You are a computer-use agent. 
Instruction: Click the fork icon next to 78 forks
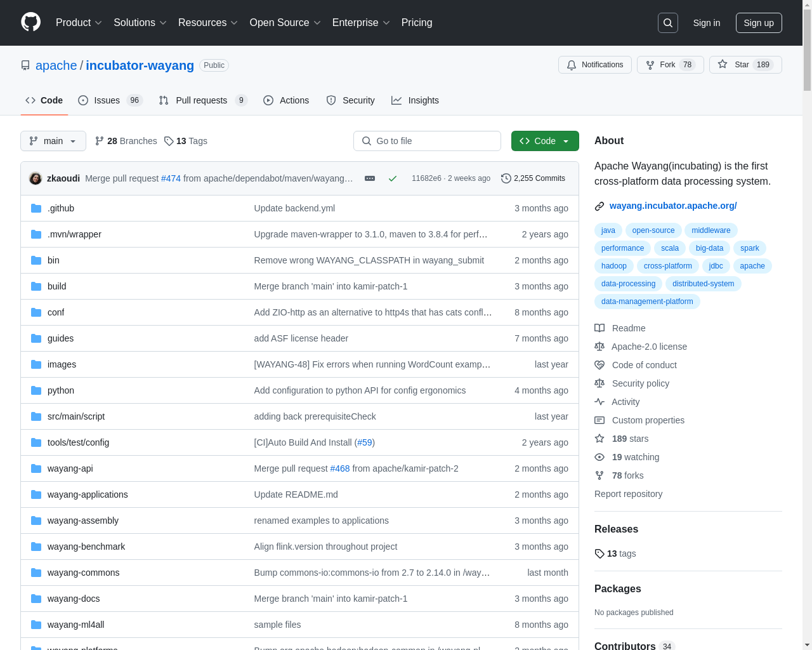coord(599,475)
